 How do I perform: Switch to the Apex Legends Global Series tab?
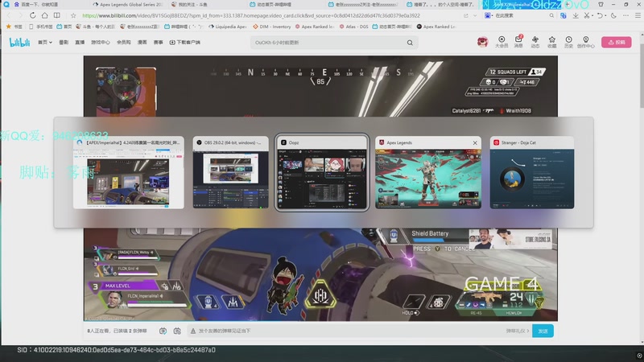pos(127,5)
